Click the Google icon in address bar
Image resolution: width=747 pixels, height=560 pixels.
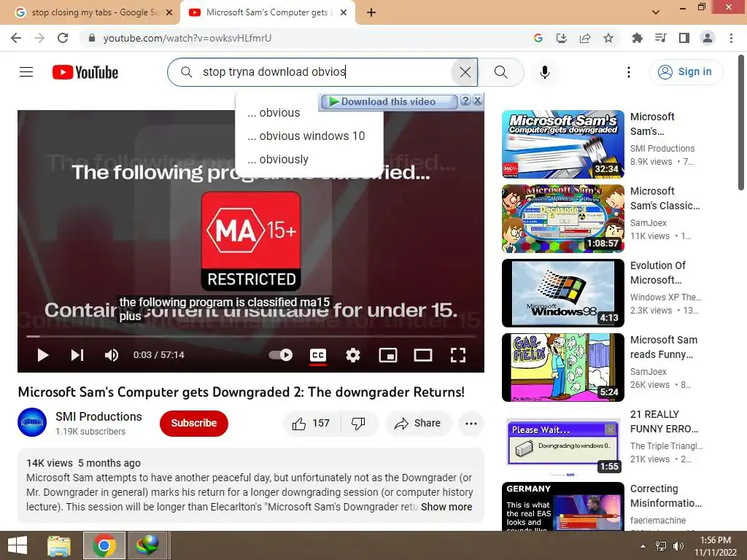click(x=538, y=38)
